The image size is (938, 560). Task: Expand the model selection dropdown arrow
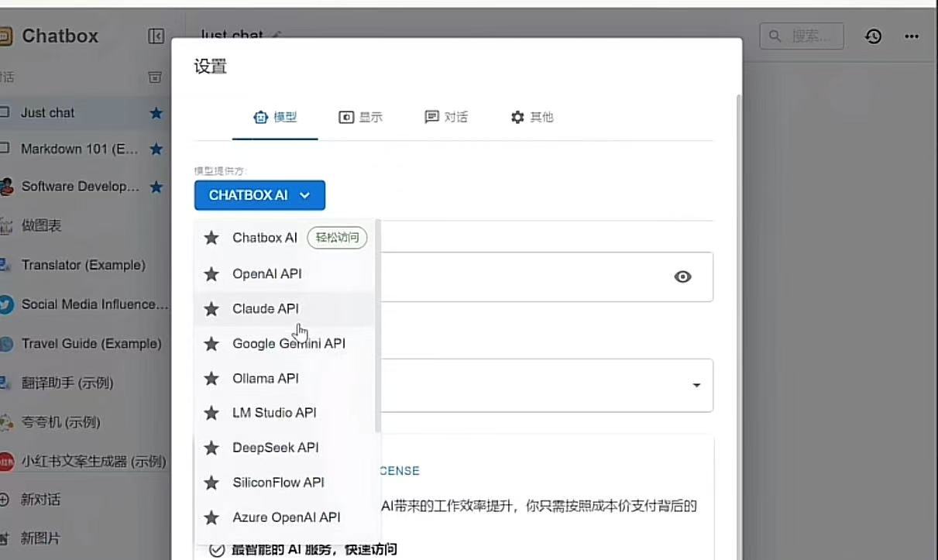coord(696,385)
